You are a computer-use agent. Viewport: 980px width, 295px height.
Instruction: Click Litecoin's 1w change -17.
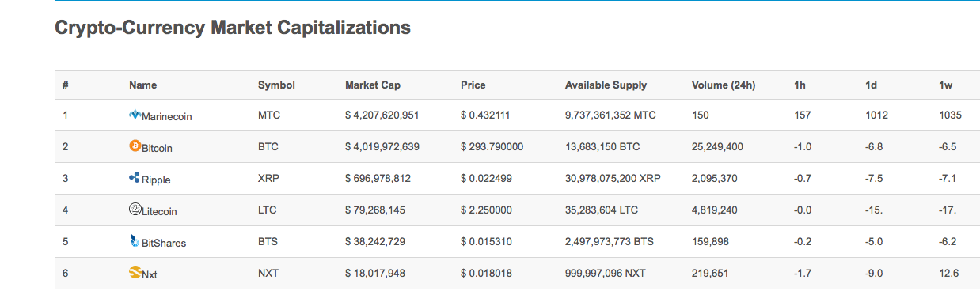pyautogui.click(x=947, y=210)
